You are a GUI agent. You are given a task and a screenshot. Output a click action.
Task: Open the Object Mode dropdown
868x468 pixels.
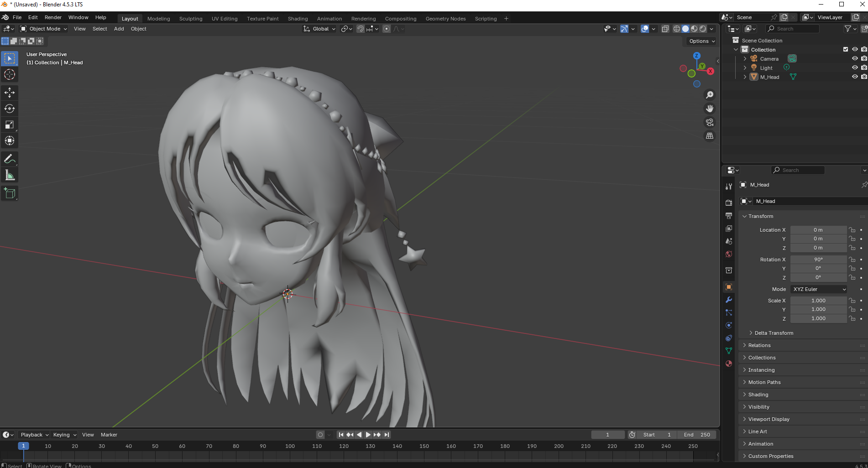click(x=44, y=29)
